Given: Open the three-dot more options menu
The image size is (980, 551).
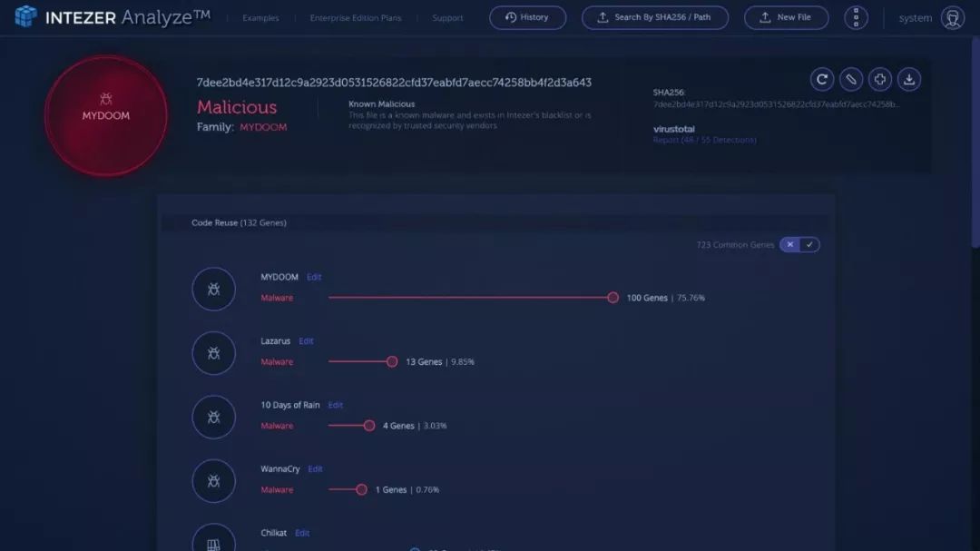Looking at the screenshot, I should point(856,17).
